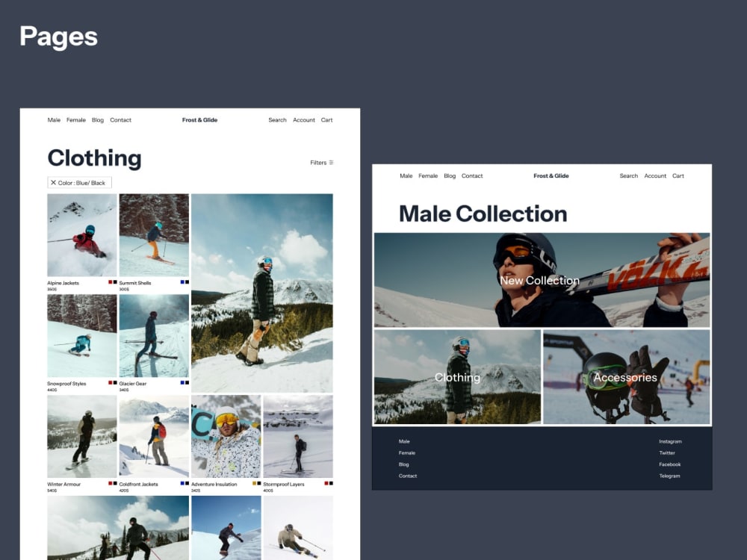Open Search on Clothing page header
The width and height of the screenshot is (747, 560).
point(277,120)
